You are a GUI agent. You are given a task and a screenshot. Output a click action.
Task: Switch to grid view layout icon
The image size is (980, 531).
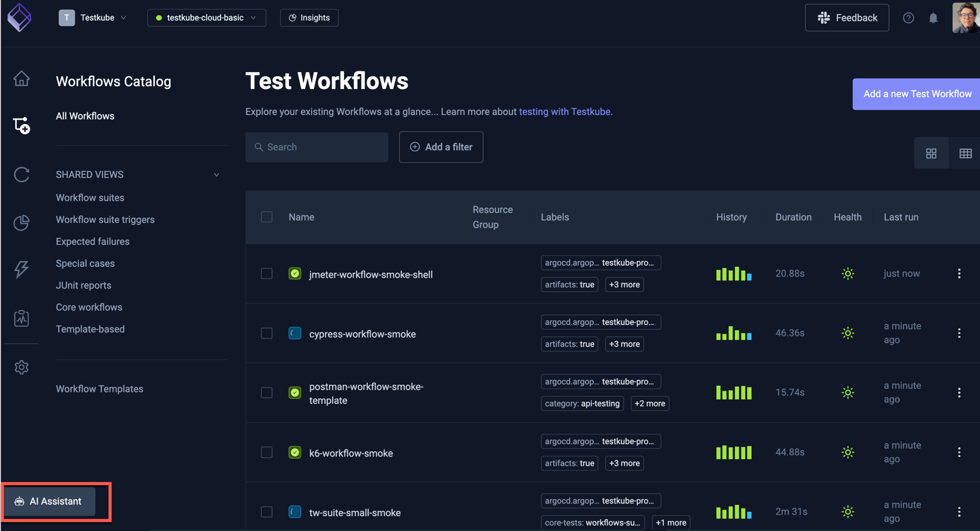point(931,153)
